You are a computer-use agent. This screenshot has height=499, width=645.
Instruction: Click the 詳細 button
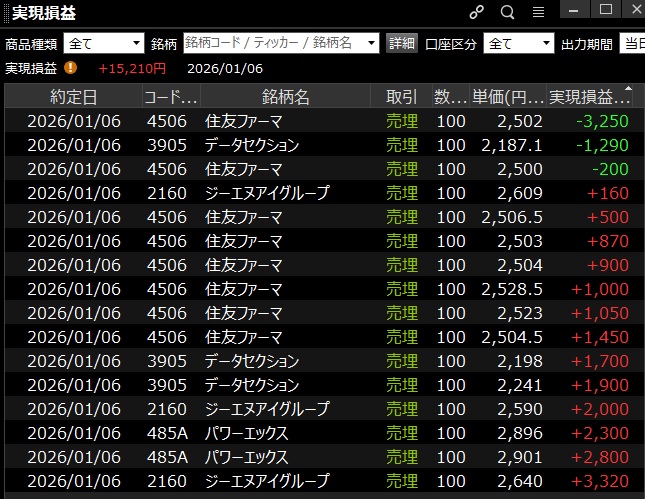coord(401,43)
